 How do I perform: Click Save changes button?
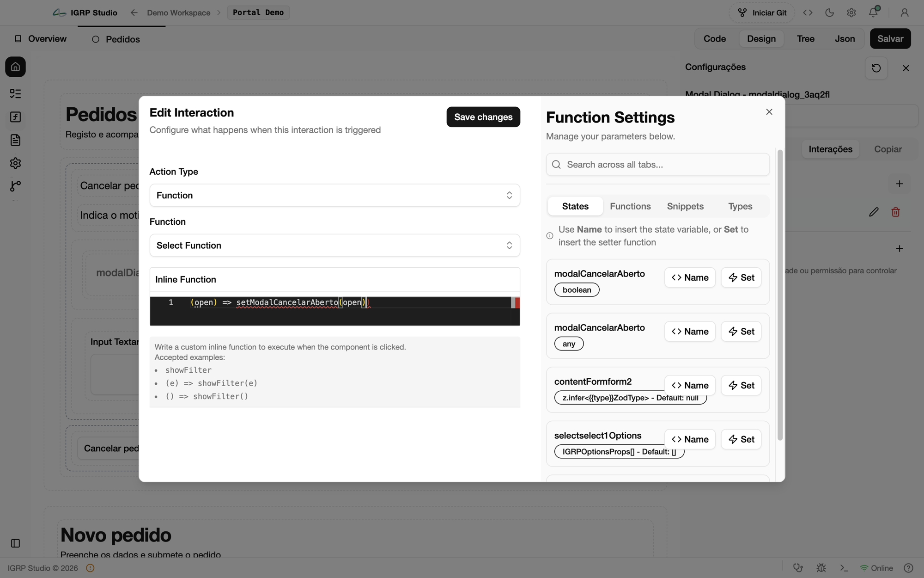pyautogui.click(x=483, y=117)
